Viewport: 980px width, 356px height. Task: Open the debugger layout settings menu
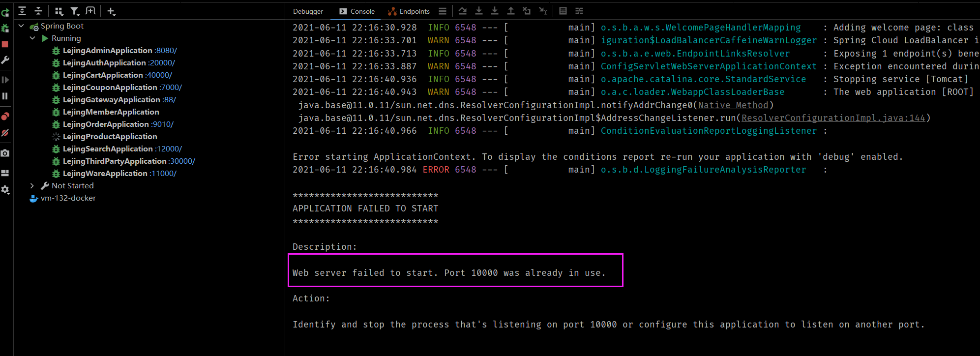[x=443, y=11]
